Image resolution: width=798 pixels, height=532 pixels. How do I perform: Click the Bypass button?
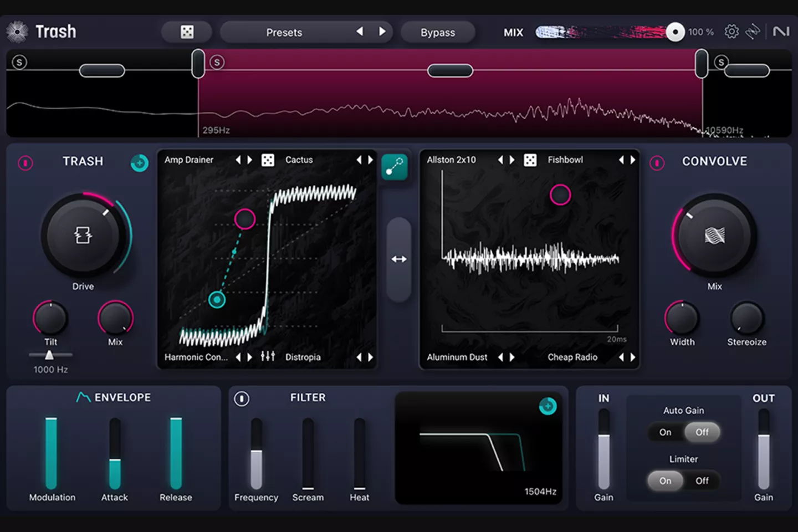[x=437, y=33]
